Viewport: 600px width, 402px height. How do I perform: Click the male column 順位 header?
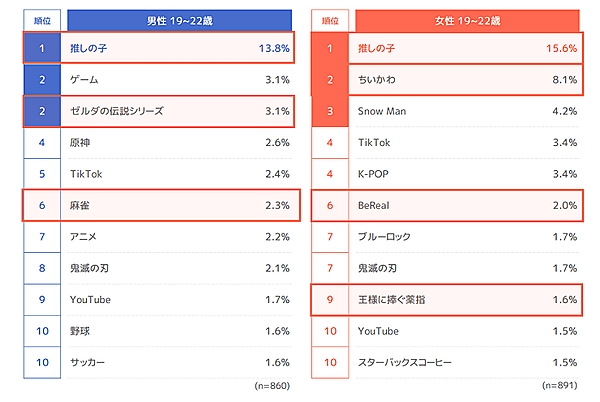point(42,19)
